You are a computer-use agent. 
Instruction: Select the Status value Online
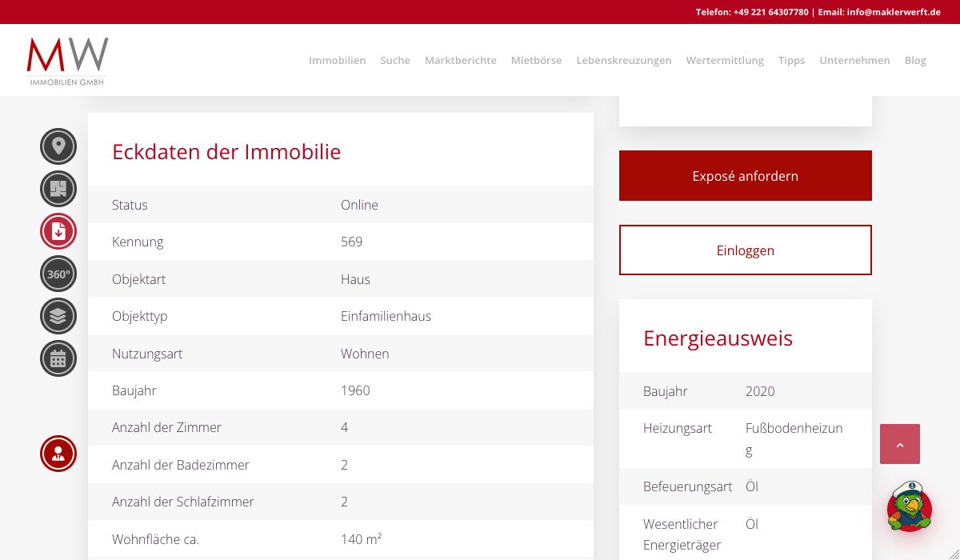coord(359,205)
